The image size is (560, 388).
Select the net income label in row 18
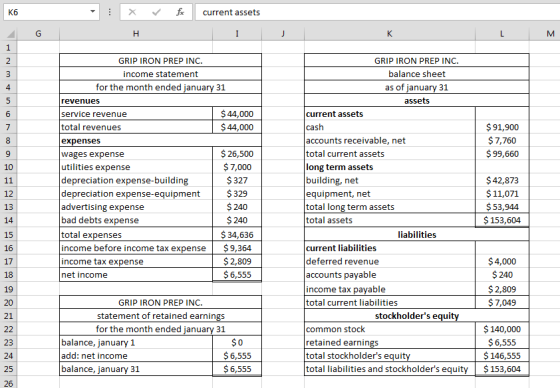point(136,275)
